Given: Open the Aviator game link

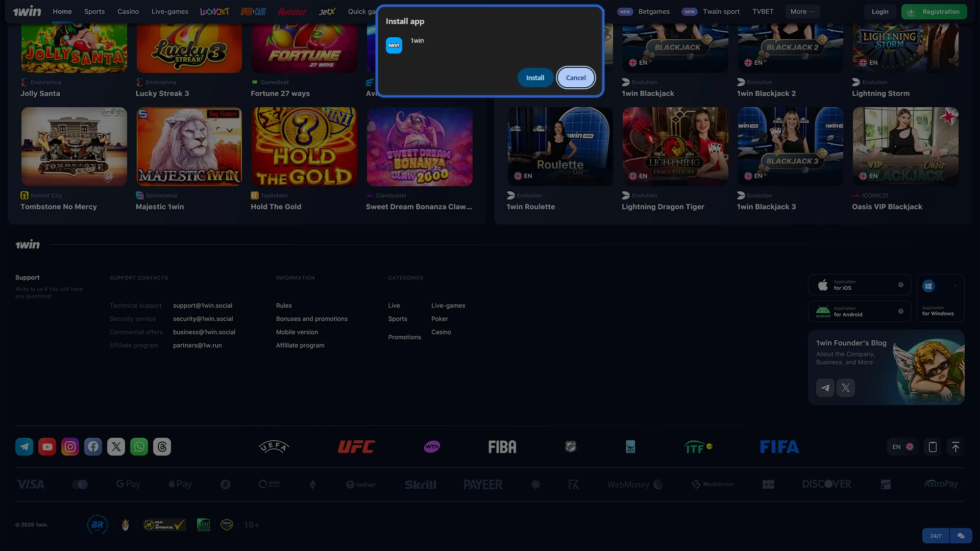Looking at the screenshot, I should (x=292, y=11).
